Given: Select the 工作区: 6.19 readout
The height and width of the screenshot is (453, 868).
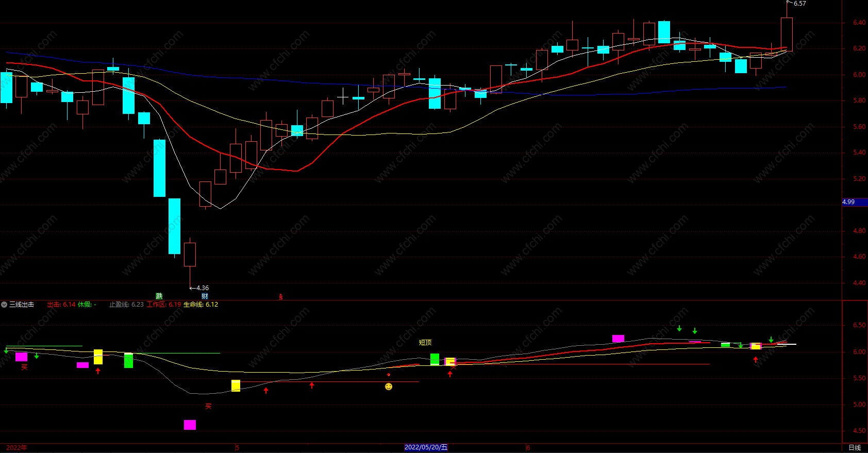Looking at the screenshot, I should pos(164,305).
